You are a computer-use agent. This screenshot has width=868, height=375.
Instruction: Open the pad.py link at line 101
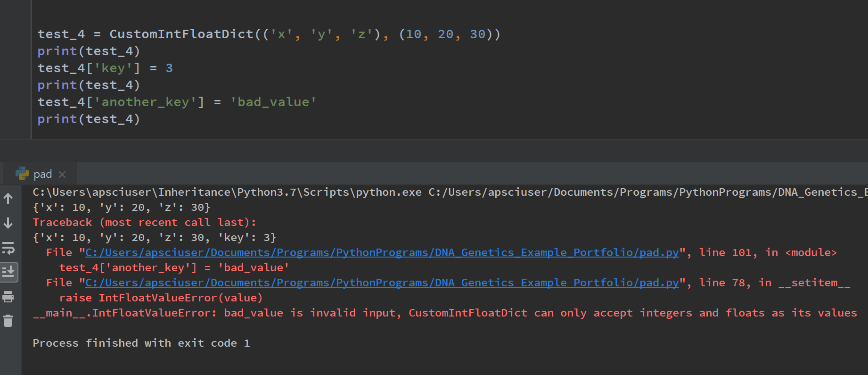click(x=382, y=253)
